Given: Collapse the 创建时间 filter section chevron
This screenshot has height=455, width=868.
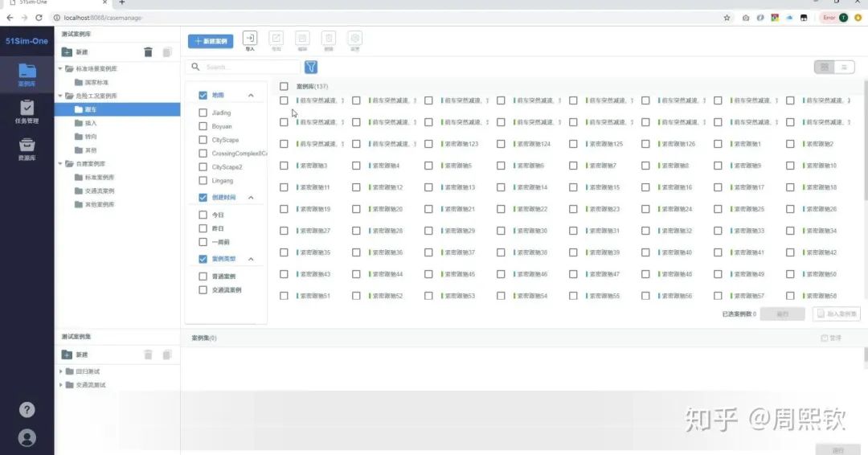Looking at the screenshot, I should (251, 198).
